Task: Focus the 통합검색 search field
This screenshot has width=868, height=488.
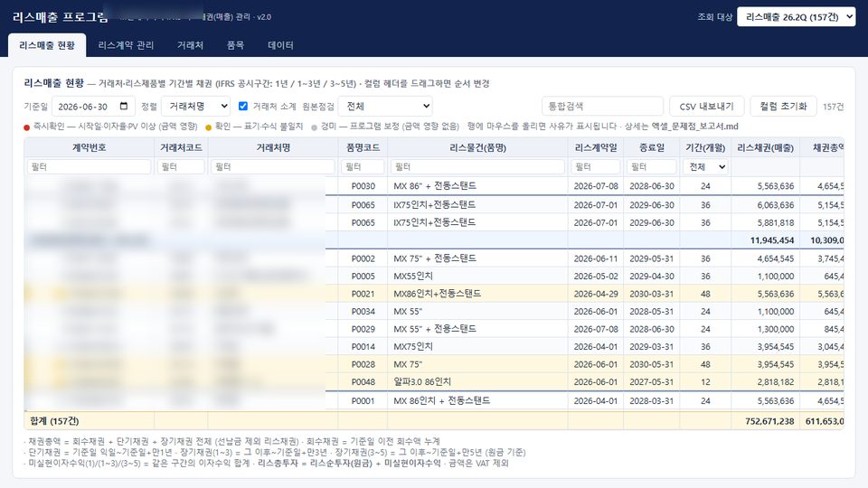Action: (602, 107)
